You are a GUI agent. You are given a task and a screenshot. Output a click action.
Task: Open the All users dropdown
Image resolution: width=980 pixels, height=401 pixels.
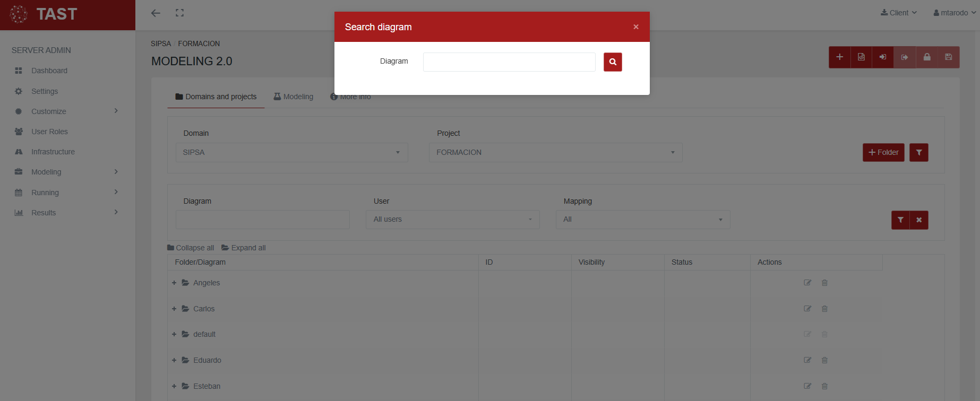click(452, 220)
